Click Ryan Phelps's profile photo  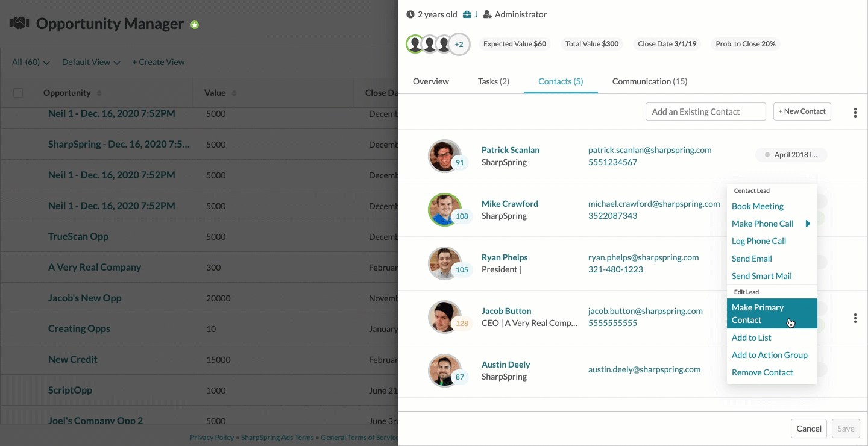click(444, 263)
